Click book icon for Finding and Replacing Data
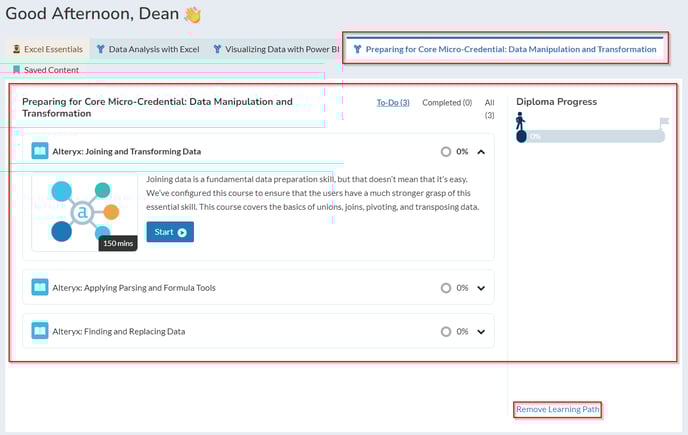688x435 pixels. 39,331
